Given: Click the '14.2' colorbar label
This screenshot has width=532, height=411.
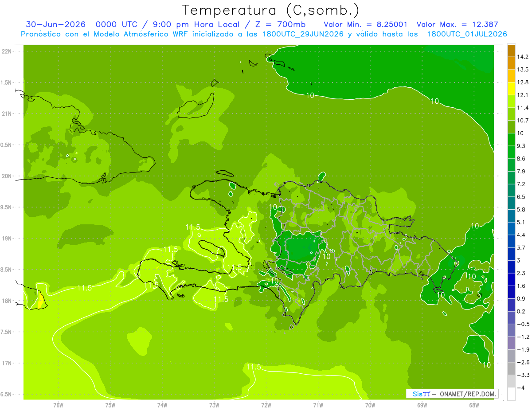Looking at the screenshot, I should (523, 57).
